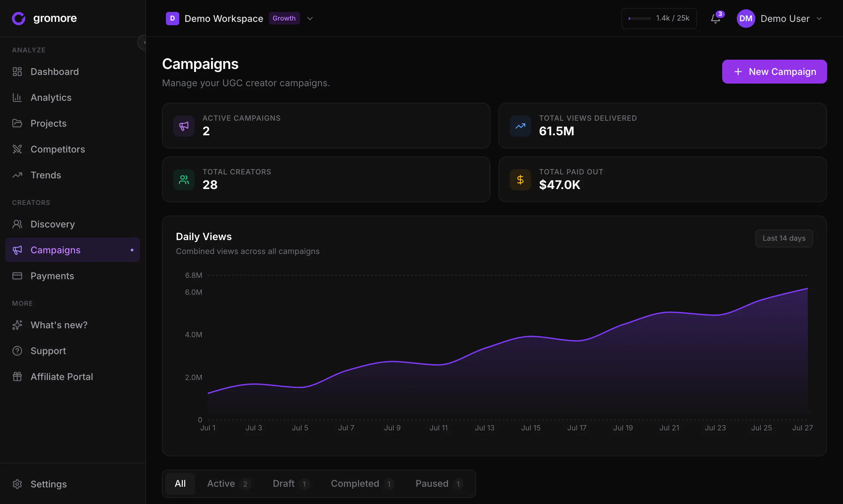Image resolution: width=843 pixels, height=504 pixels.
Task: Click the Total Creators 28 value
Action: [210, 185]
